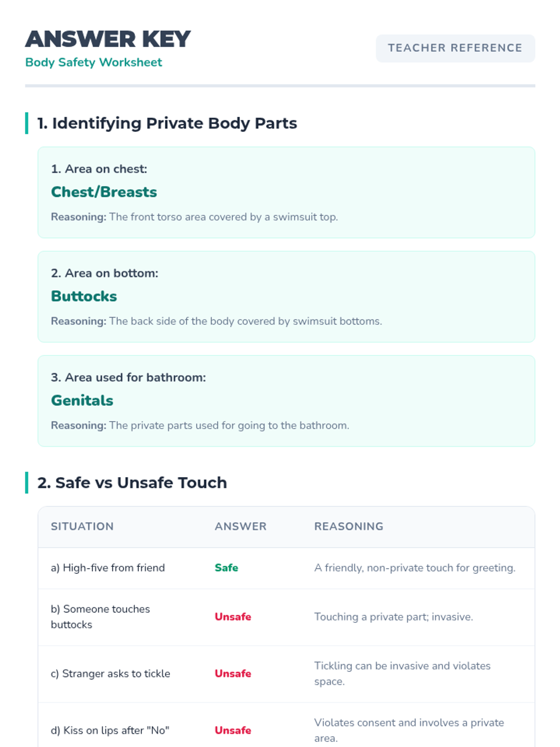This screenshot has height=747, width=560.
Task: Click the Body Safety Worksheet subtitle
Action: [93, 62]
